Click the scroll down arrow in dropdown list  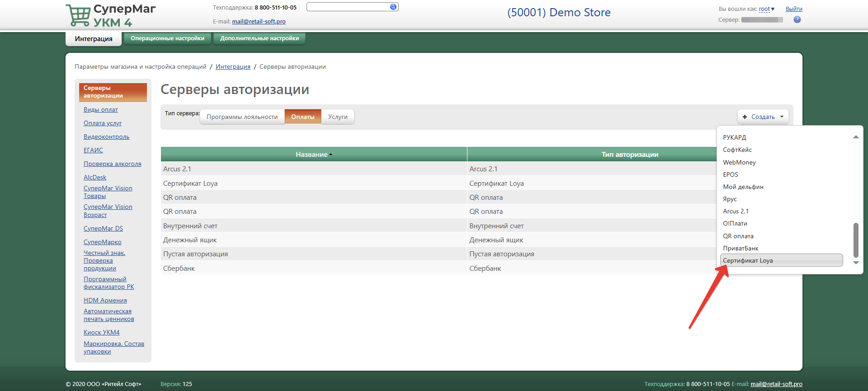point(855,263)
